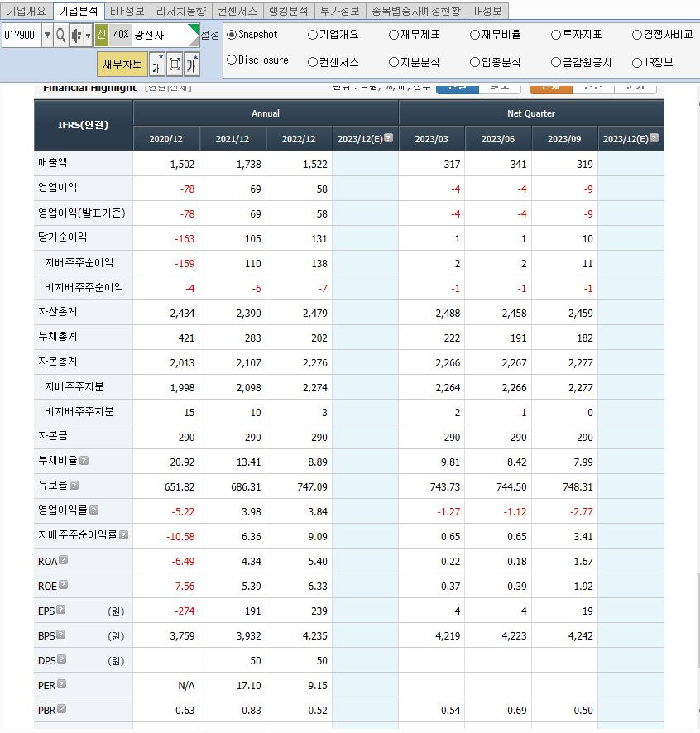Click the 설정 icon after 광전자
This screenshot has width=700, height=733.
(x=209, y=35)
